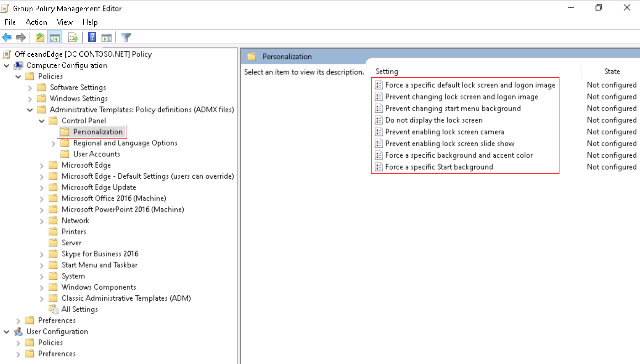Viewport: 640px width, 364px height.
Task: Toggle the Show/Hide Console Tree icon
Action: point(55,37)
